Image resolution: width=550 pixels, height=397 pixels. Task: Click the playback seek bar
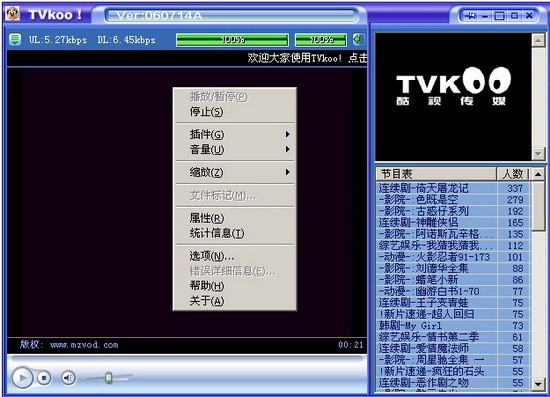point(186,358)
